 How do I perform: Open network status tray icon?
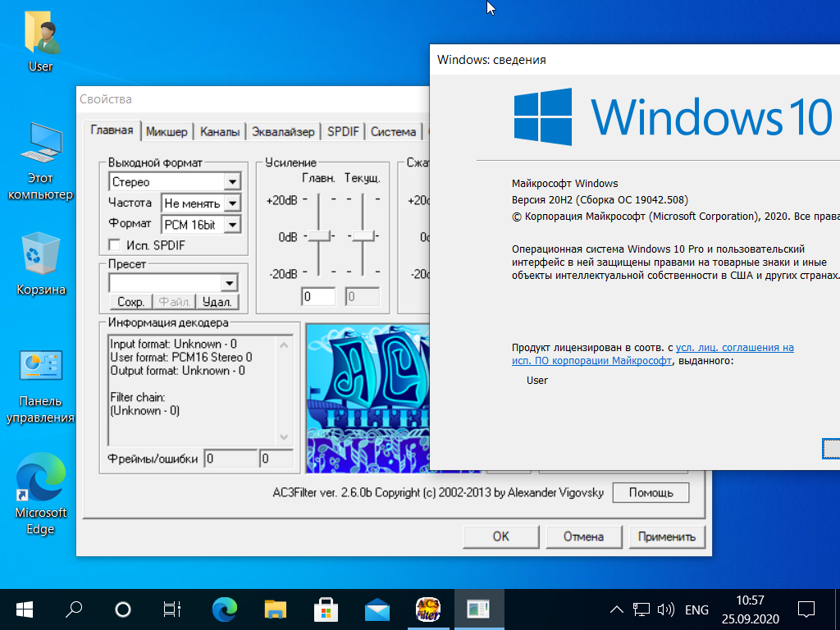(x=641, y=609)
